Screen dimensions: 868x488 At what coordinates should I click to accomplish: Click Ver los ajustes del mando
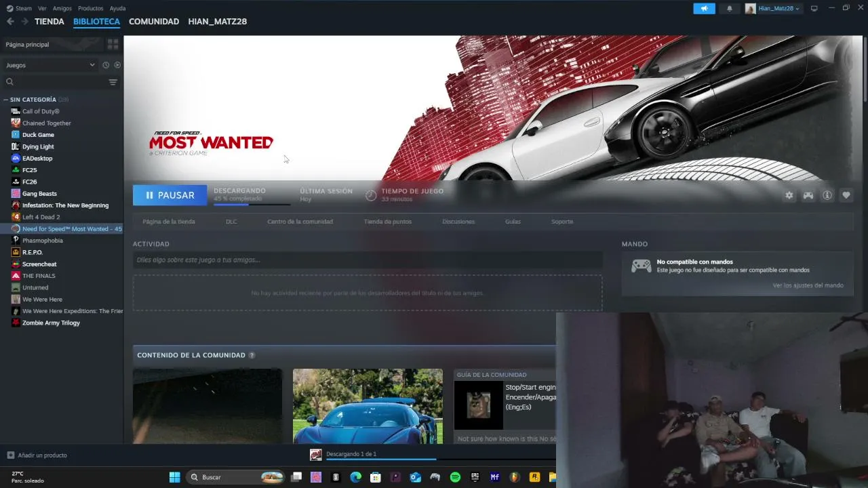coord(808,285)
